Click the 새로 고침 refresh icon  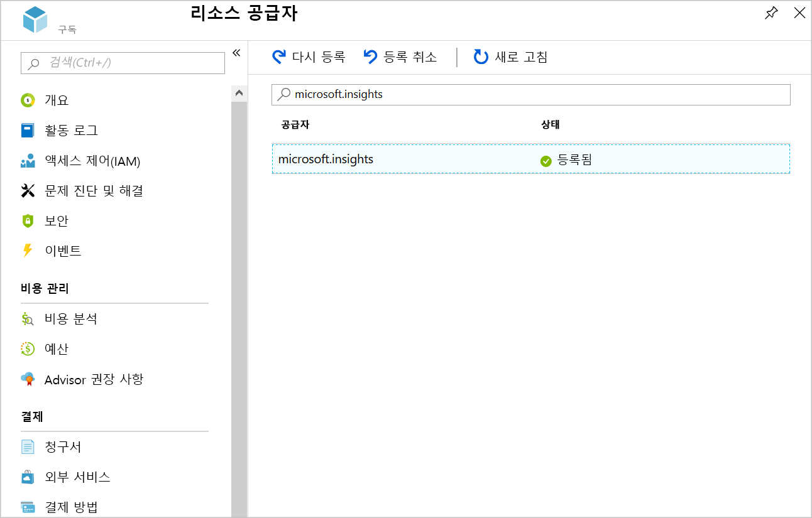pos(481,57)
